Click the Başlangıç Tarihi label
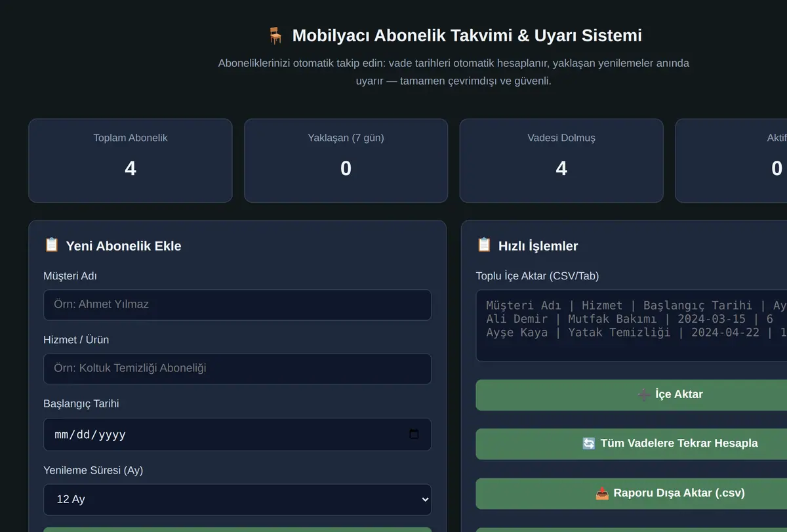 [x=81, y=404]
